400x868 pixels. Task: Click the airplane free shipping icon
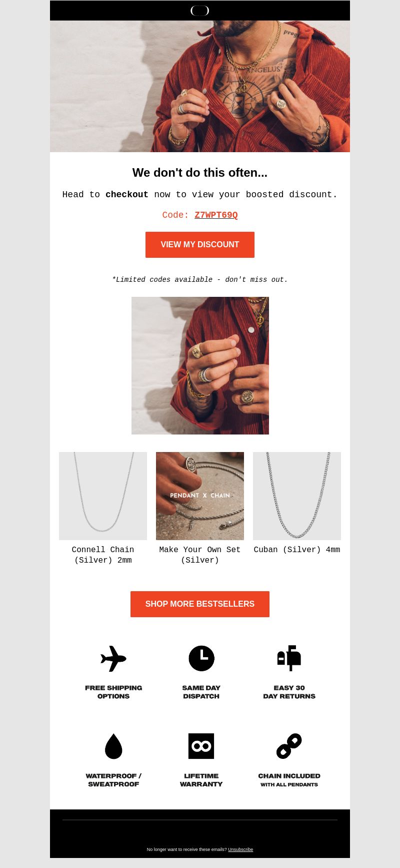[113, 658]
